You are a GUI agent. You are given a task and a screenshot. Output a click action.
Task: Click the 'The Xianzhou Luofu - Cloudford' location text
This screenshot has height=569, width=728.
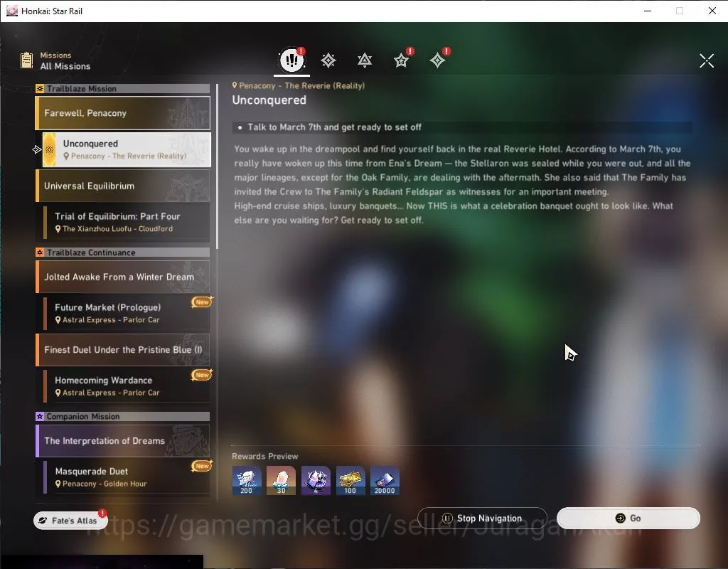(117, 228)
